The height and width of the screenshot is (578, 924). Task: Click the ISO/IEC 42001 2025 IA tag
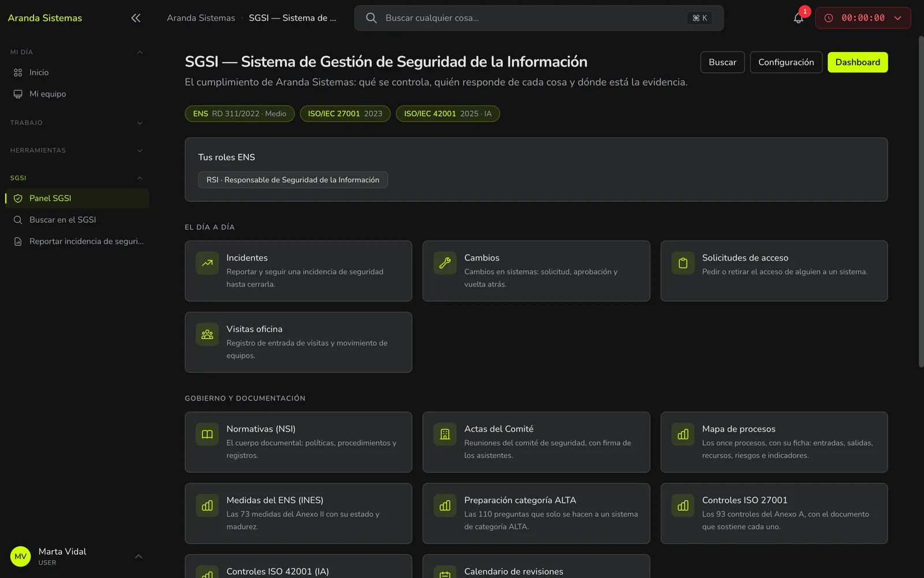coord(448,114)
